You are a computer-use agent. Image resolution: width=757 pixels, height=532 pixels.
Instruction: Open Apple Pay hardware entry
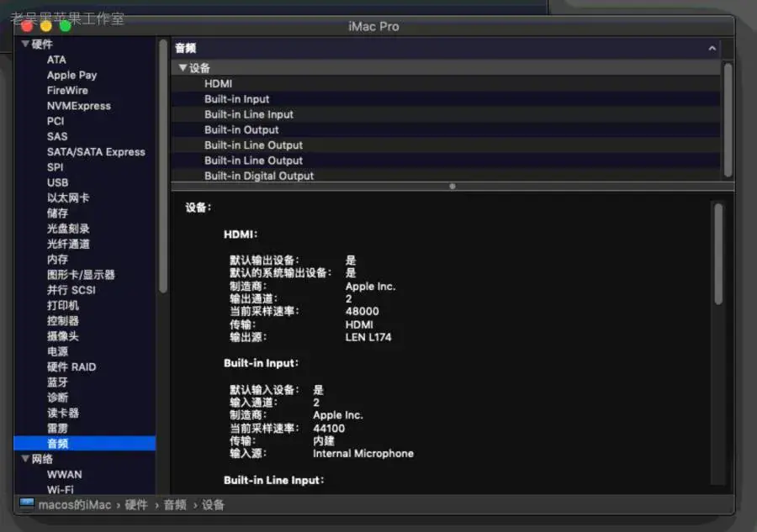click(72, 76)
